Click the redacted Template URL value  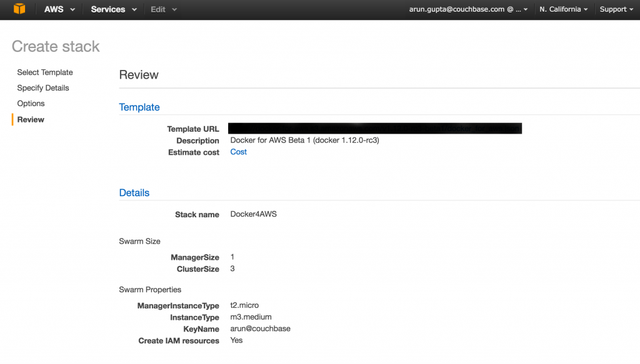point(375,129)
